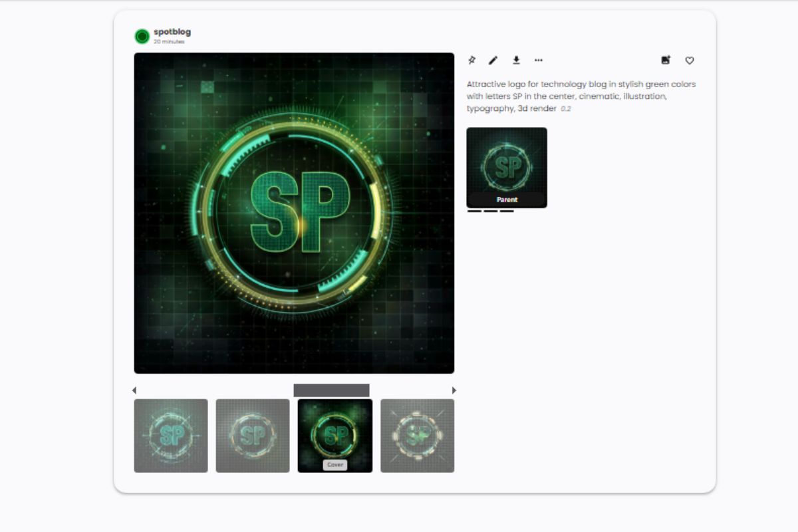This screenshot has height=532, width=798.
Task: Select the second faded SP logo thumbnail
Action: (253, 436)
